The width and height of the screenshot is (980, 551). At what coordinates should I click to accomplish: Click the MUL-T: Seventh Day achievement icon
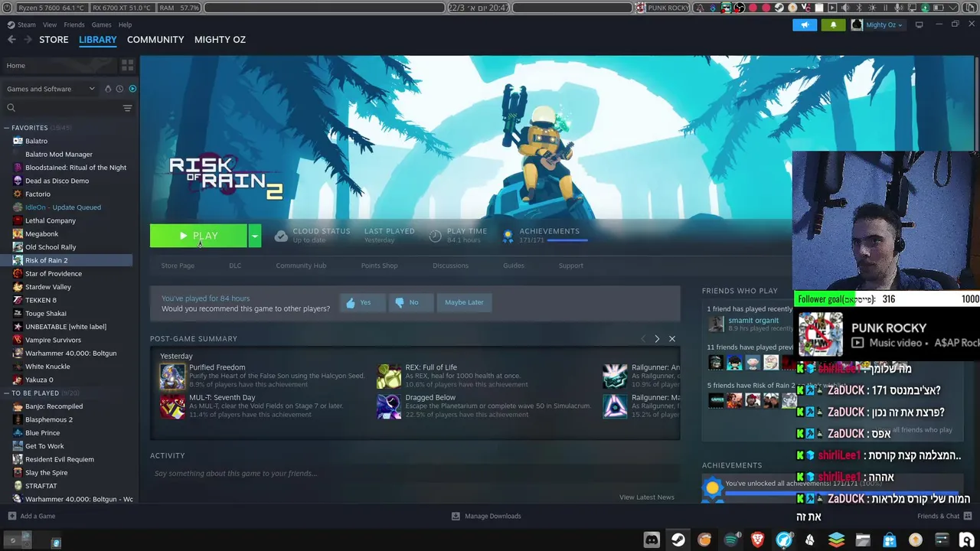(172, 406)
